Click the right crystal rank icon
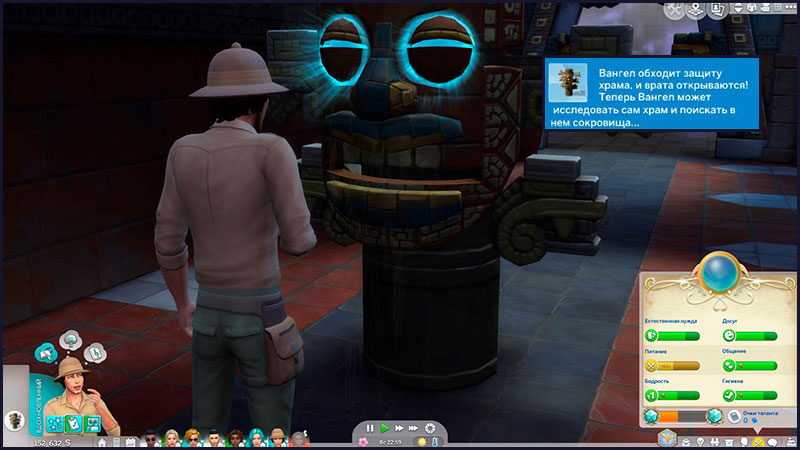Screen dimensions: 800x450 coord(715,416)
